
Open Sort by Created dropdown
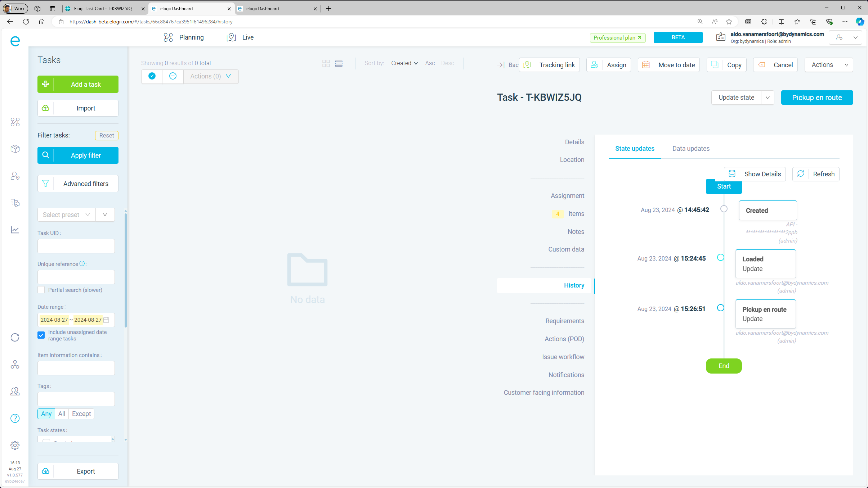pyautogui.click(x=404, y=63)
